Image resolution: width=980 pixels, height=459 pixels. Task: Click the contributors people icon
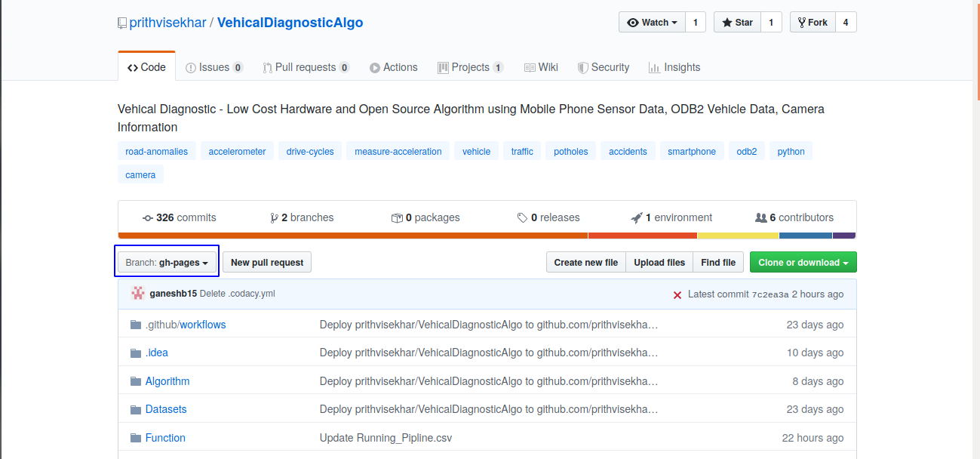coord(760,217)
